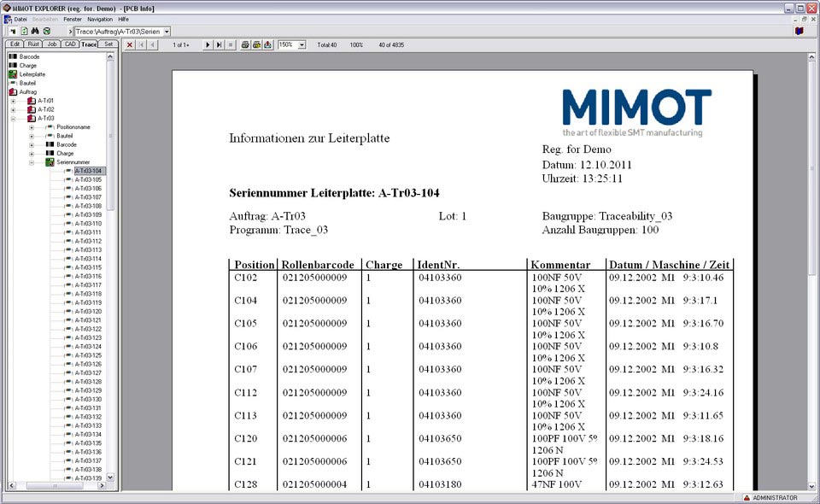Click the tree panel's scroll up arrow

(110, 56)
